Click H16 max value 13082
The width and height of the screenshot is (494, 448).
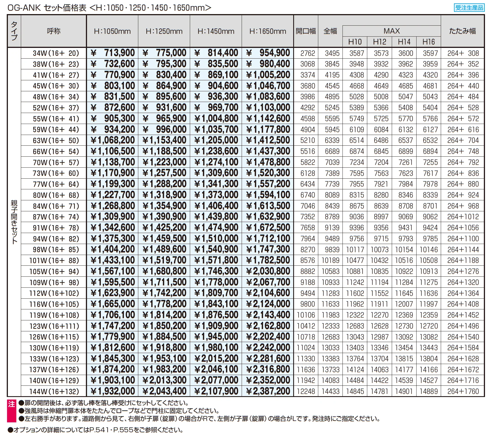tap(429, 337)
